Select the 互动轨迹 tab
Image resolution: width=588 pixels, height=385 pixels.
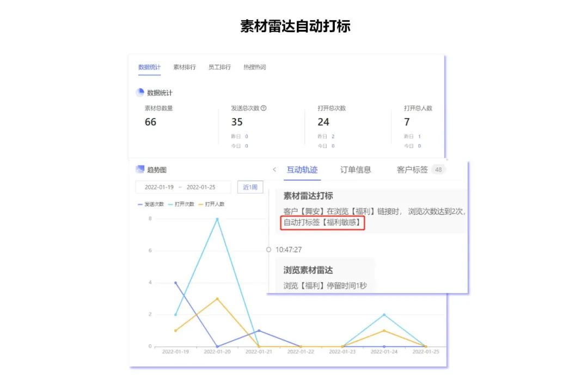coord(303,169)
